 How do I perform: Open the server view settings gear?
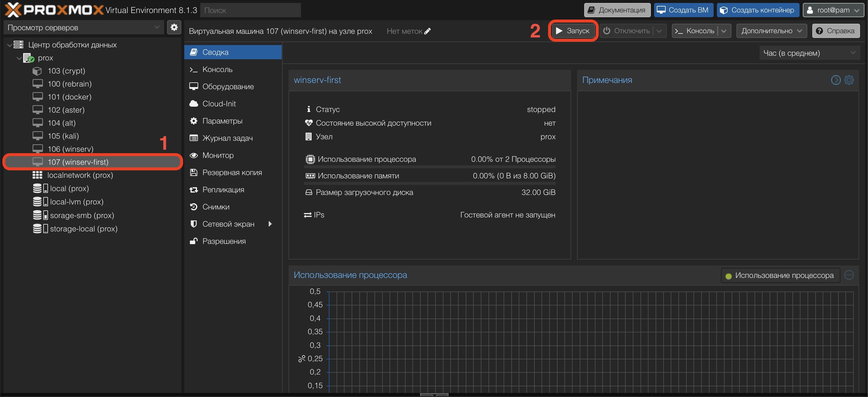pyautogui.click(x=174, y=27)
